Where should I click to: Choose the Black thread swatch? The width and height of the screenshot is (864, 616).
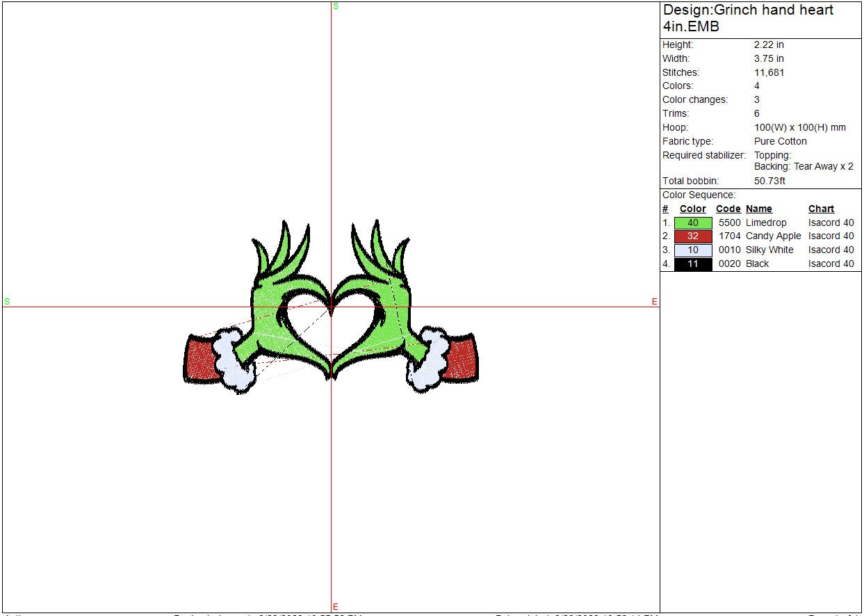(693, 264)
